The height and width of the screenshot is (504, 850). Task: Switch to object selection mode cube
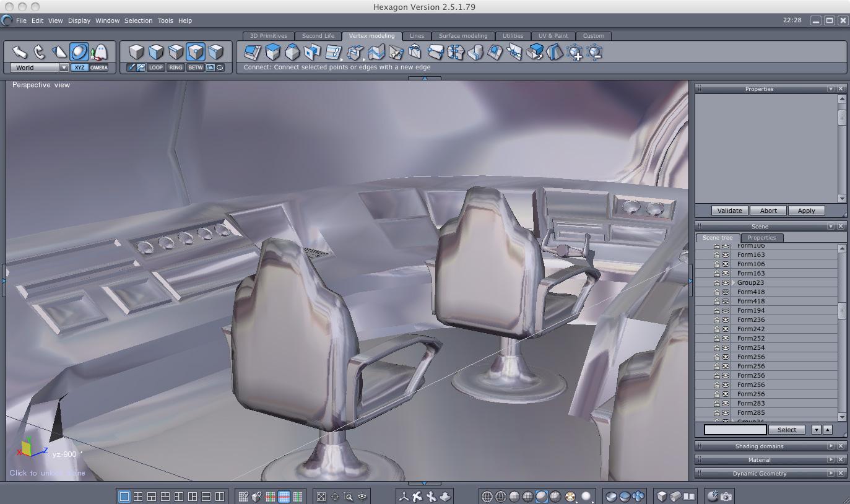tap(136, 51)
